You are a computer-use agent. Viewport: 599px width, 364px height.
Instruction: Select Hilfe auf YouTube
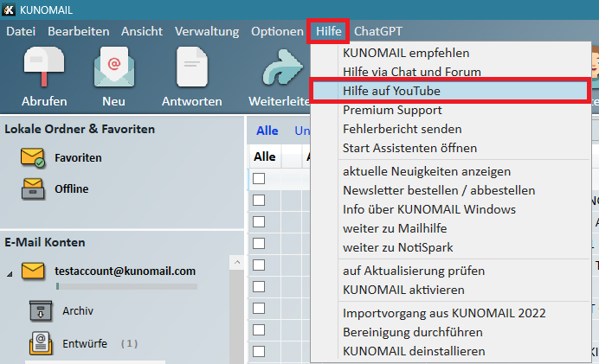451,91
